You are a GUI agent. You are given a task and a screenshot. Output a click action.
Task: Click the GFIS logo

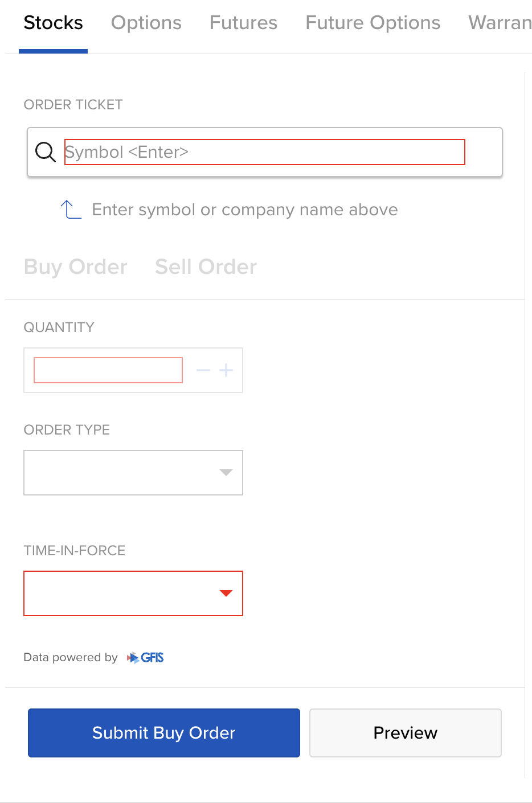coord(146,658)
